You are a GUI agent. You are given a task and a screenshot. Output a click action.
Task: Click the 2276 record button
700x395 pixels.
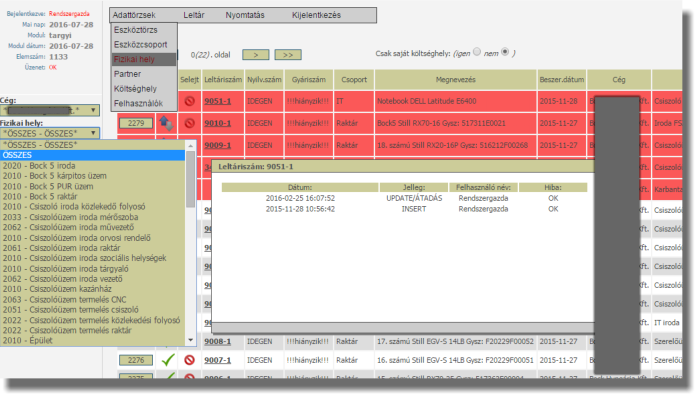tap(136, 360)
